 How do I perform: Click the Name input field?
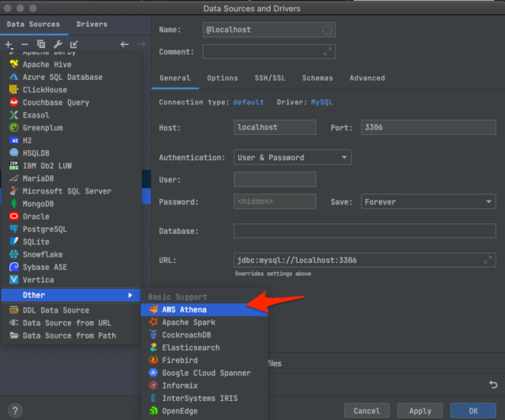pyautogui.click(x=269, y=30)
